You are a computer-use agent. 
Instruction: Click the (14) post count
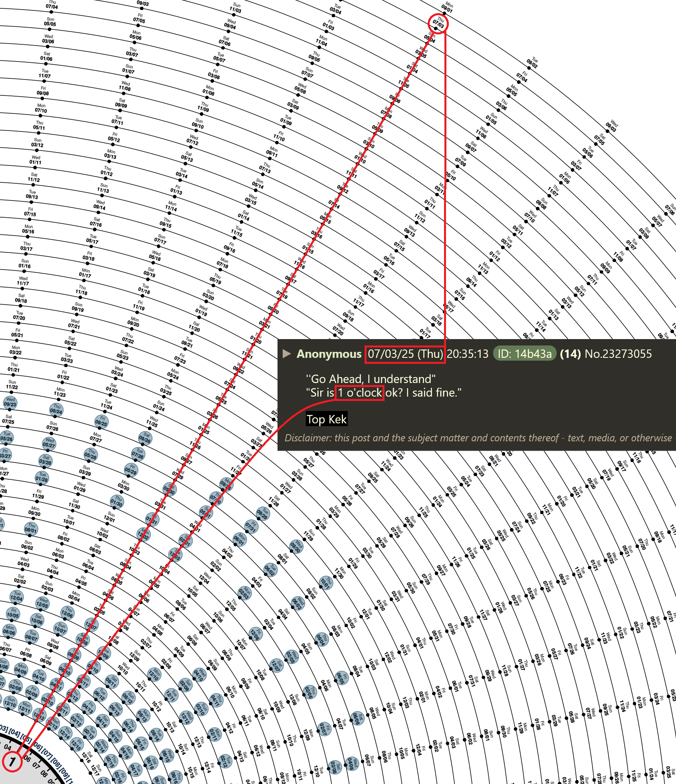570,354
